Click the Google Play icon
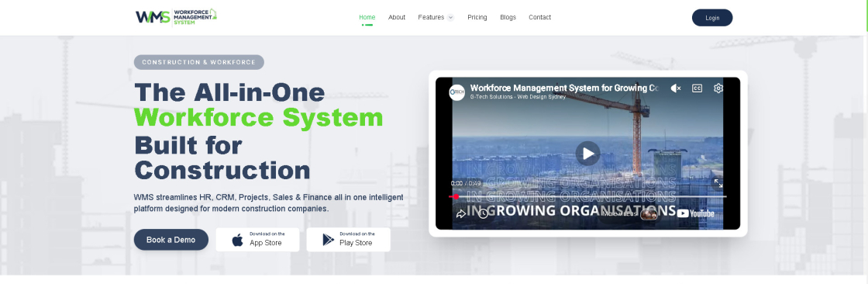 coord(329,240)
